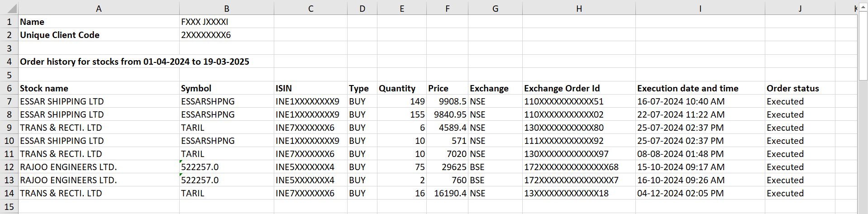Click the Order status header cell
This screenshot has width=868, height=214.
pyautogui.click(x=800, y=88)
